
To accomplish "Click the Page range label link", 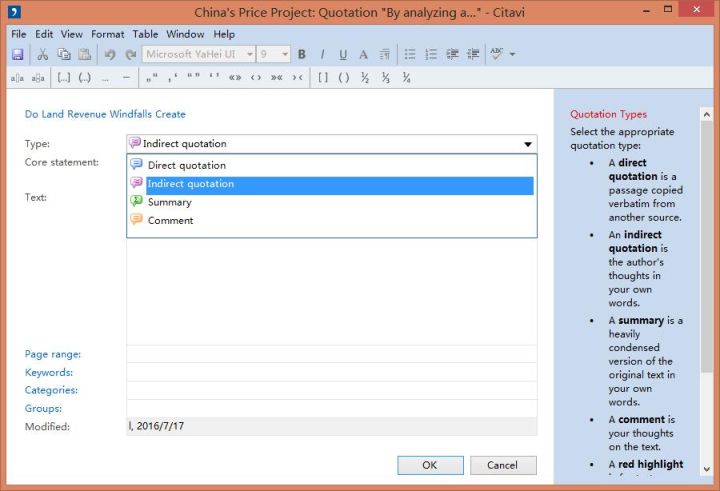I will point(53,354).
